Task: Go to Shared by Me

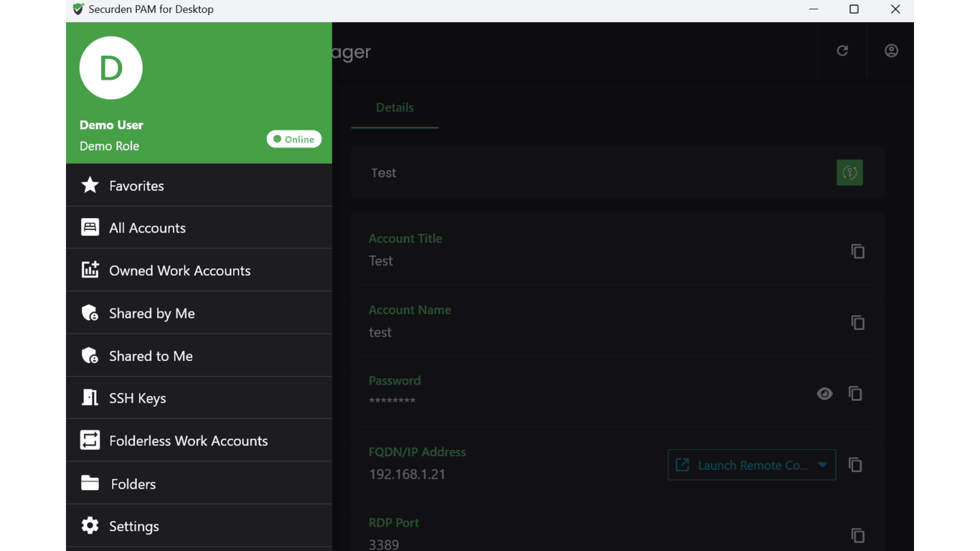Action: (x=199, y=313)
